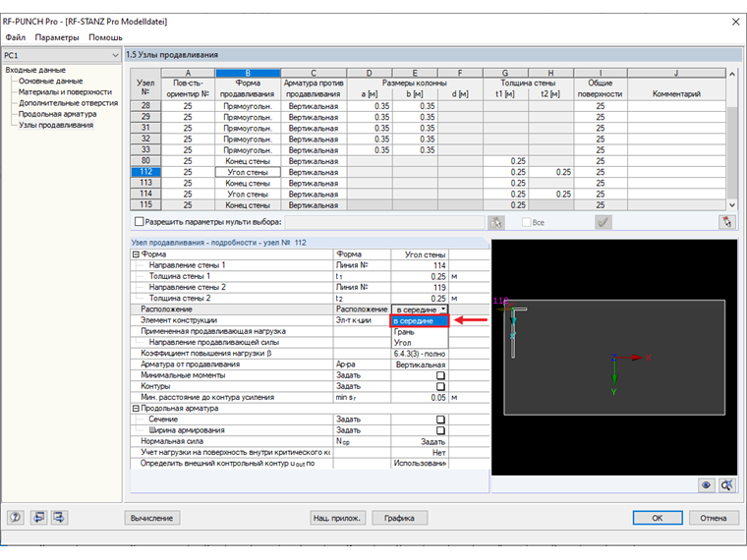Viewport: 747px width, 560px height.
Task: Open the Расположение dropdown arrow
Action: tap(443, 309)
